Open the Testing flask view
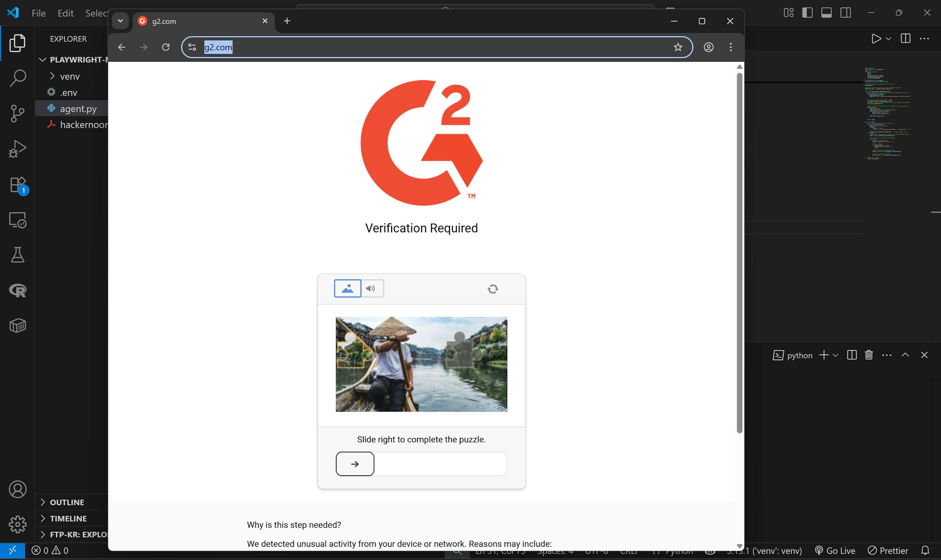941x560 pixels. point(17,255)
